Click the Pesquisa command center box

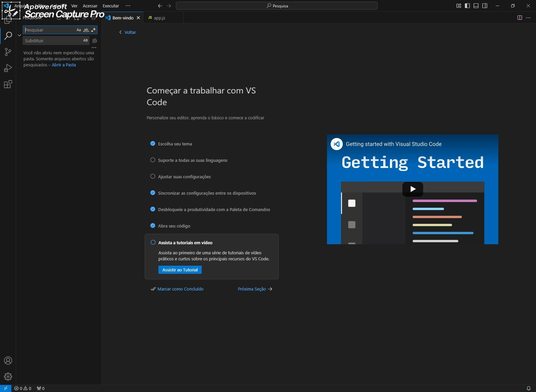(277, 6)
